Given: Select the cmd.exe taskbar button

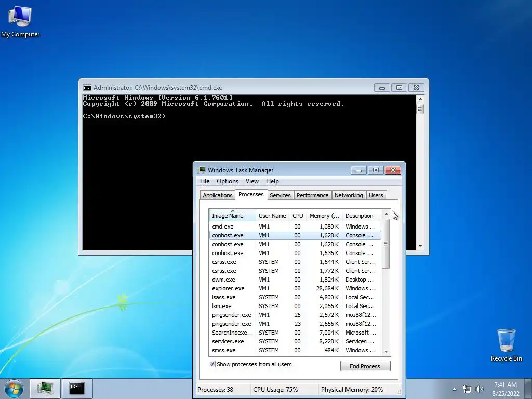Looking at the screenshot, I should pyautogui.click(x=77, y=389).
